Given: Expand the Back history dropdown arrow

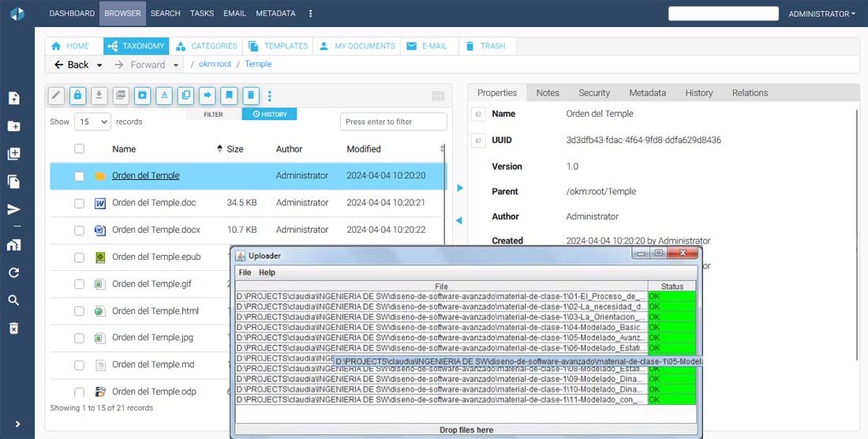Looking at the screenshot, I should click(x=99, y=65).
